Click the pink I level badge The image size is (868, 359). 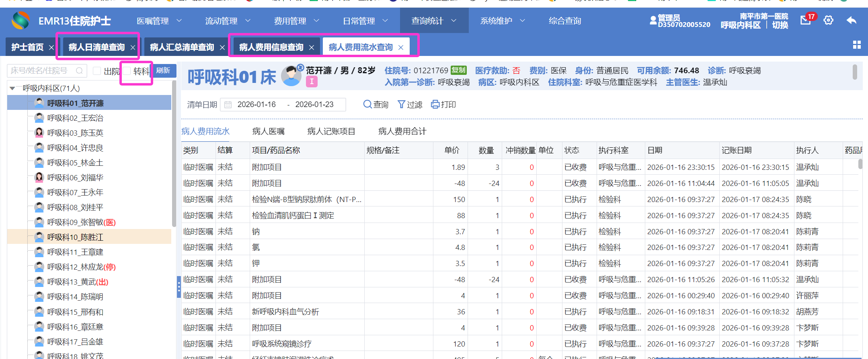coord(312,82)
